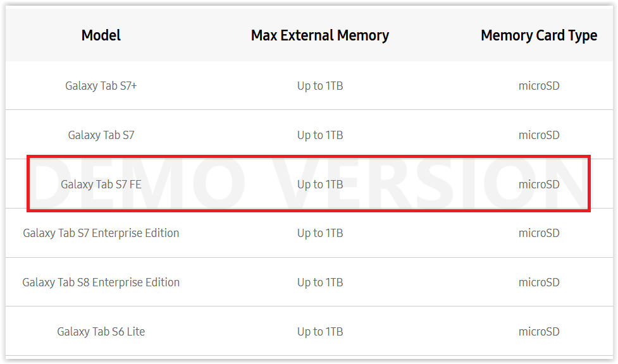The width and height of the screenshot is (618, 364).
Task: Click Up to 1TB for Galaxy Tab S6 Lite
Action: pos(320,332)
